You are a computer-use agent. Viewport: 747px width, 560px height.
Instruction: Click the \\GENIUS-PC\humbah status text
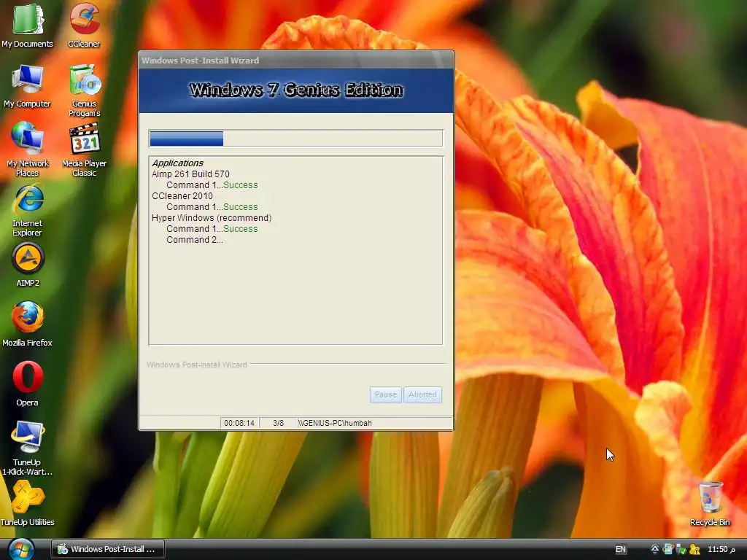coord(335,423)
